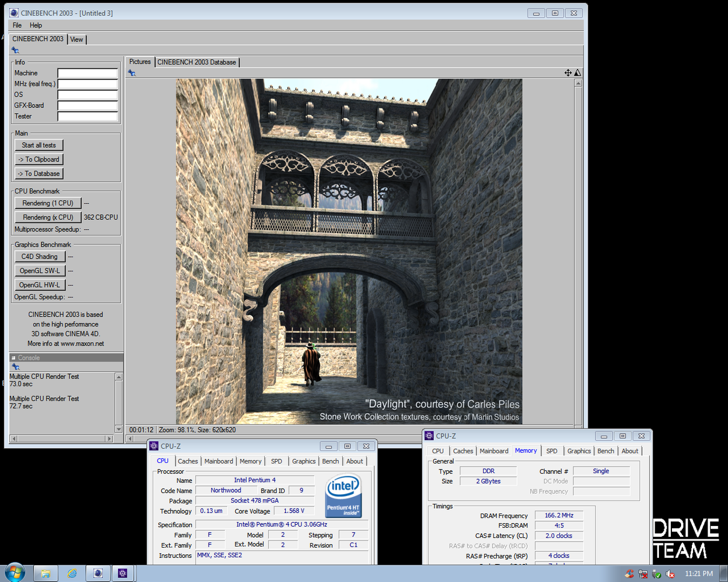Click the CINEBENCH title bar app icon
Viewport: 728px width, 582px height.
pyautogui.click(x=14, y=13)
